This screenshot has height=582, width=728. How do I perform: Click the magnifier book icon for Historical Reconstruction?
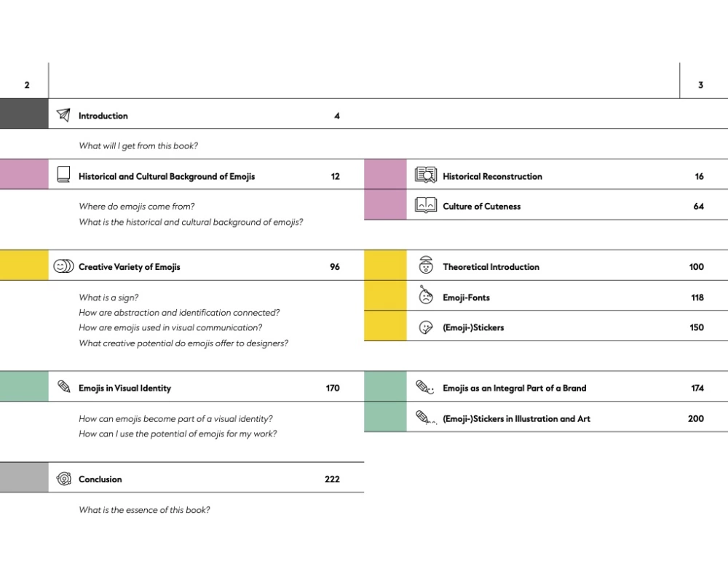[x=425, y=175]
